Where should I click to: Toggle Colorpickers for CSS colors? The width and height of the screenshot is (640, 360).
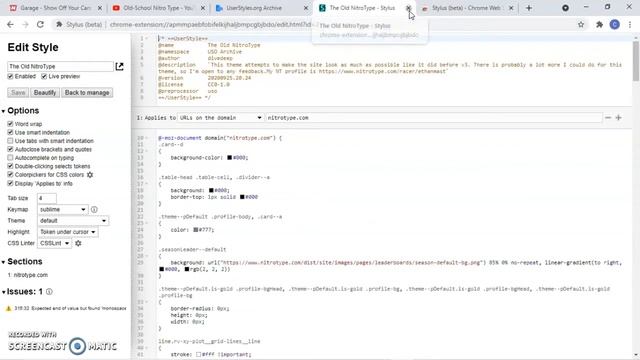pos(10,175)
